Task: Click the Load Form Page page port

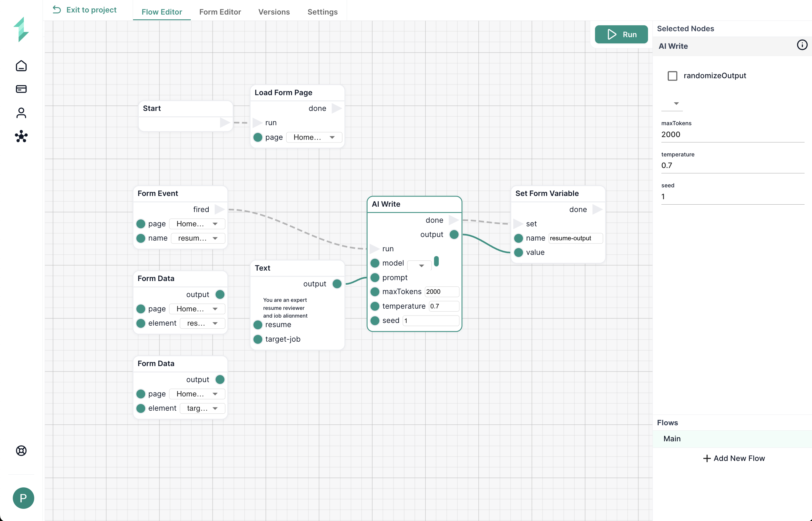Action: point(258,137)
